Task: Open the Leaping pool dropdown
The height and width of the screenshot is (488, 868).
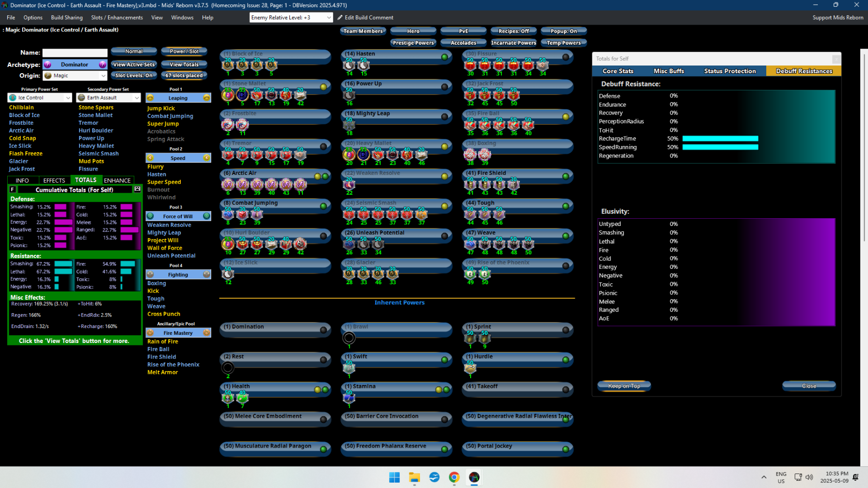Action: (x=178, y=98)
